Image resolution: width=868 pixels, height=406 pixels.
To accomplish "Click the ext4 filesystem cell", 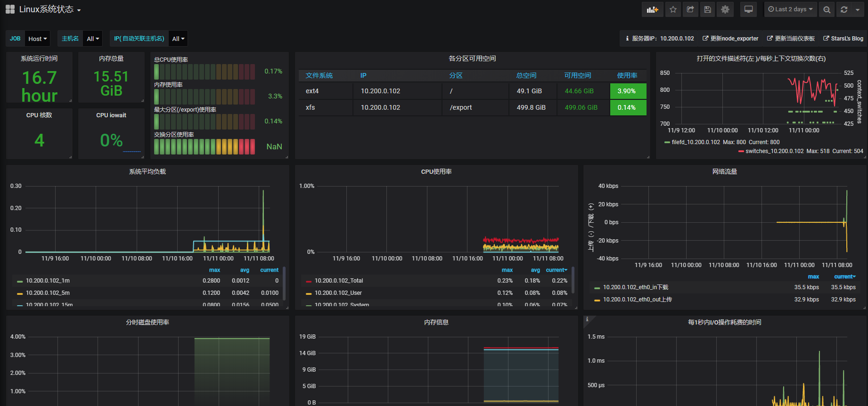I will pyautogui.click(x=326, y=91).
